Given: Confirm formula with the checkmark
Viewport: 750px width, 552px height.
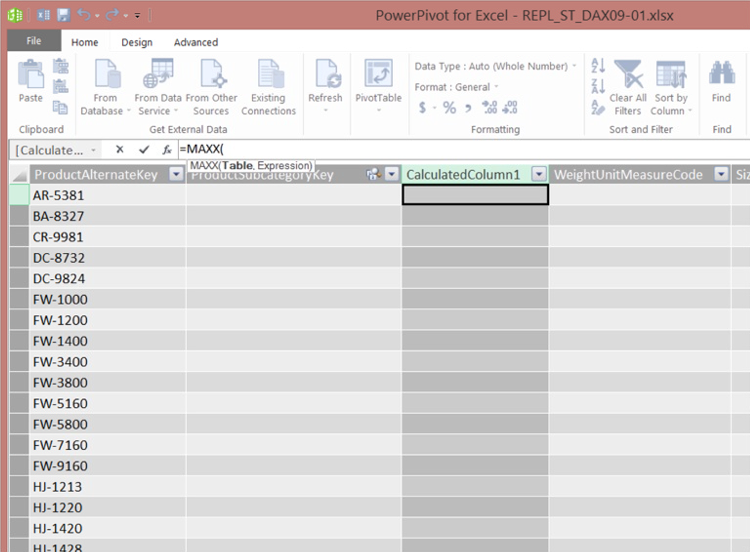Looking at the screenshot, I should pos(143,150).
